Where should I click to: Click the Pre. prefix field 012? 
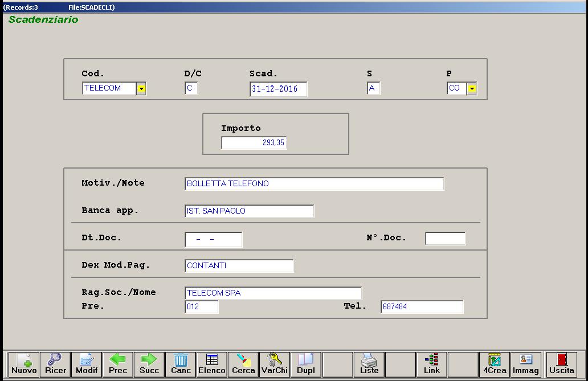[x=201, y=307]
